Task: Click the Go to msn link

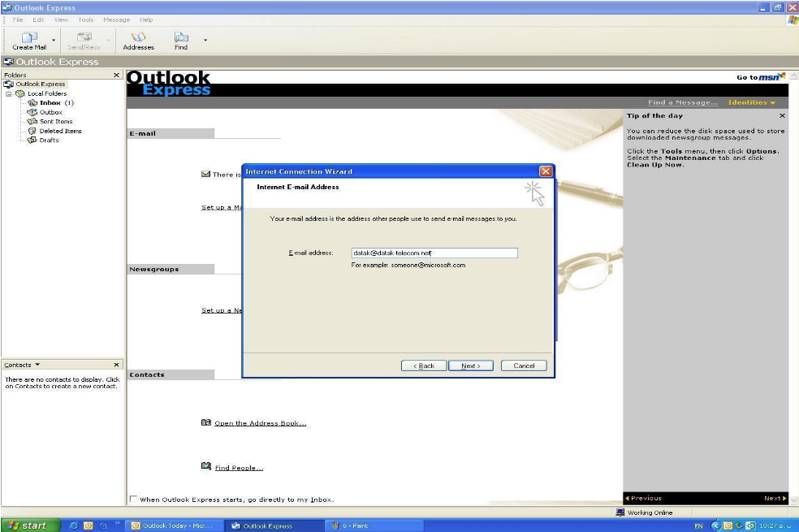Action: [x=761, y=77]
